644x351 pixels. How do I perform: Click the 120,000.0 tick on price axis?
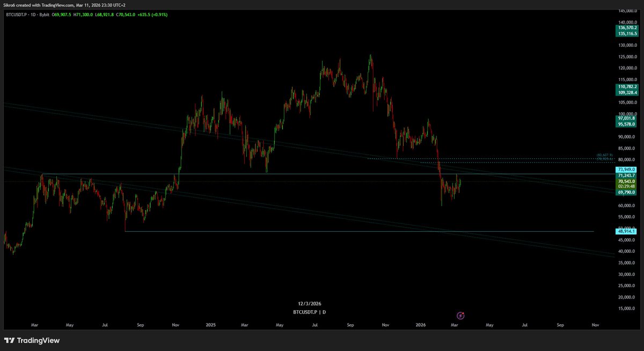click(x=627, y=68)
